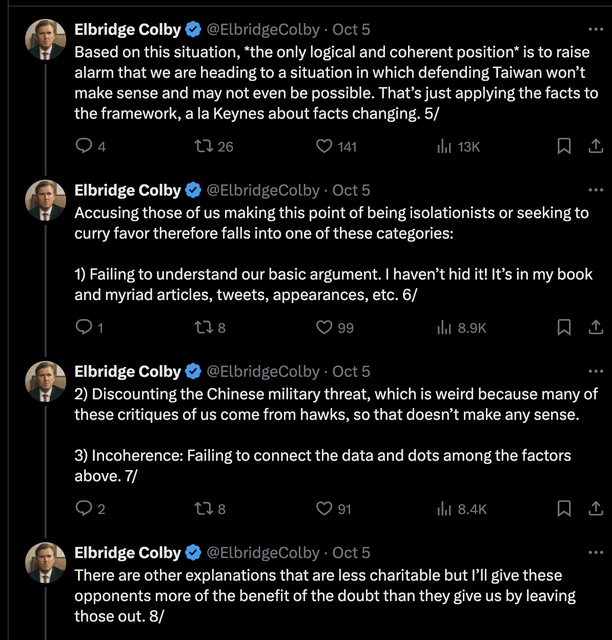Bookmark the tweet ending in 5/
The image size is (612, 640).
[x=563, y=146]
